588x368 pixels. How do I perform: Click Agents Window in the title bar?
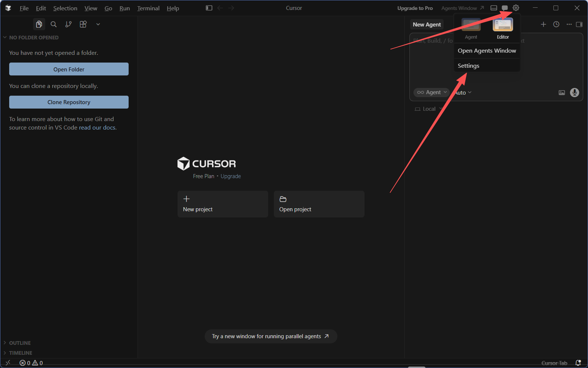pyautogui.click(x=462, y=8)
